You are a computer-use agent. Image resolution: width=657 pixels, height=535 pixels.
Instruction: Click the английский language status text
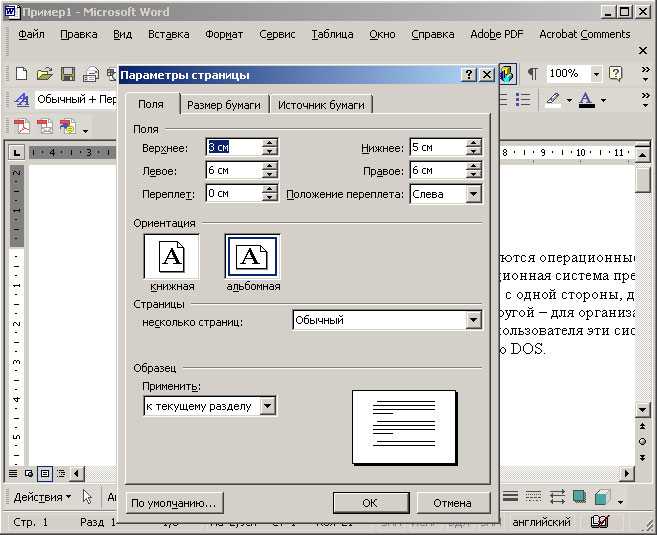pos(541,522)
